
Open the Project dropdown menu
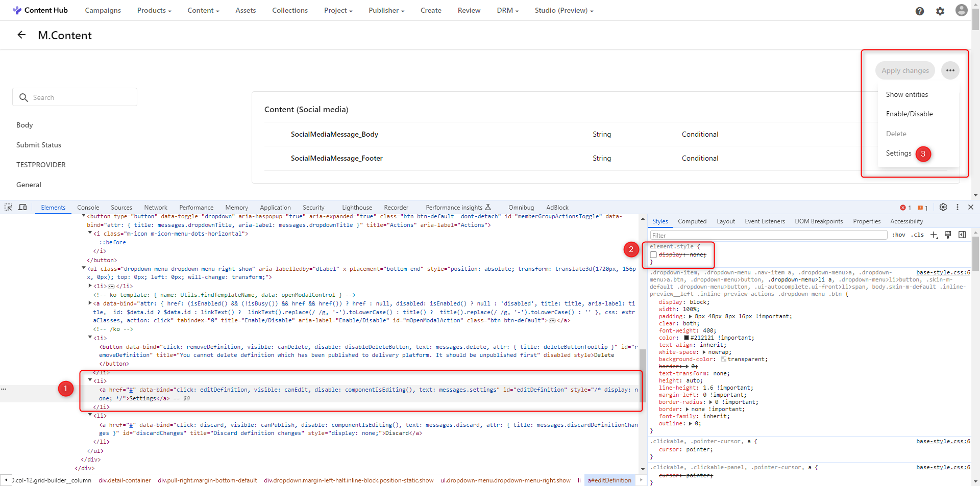pos(338,10)
